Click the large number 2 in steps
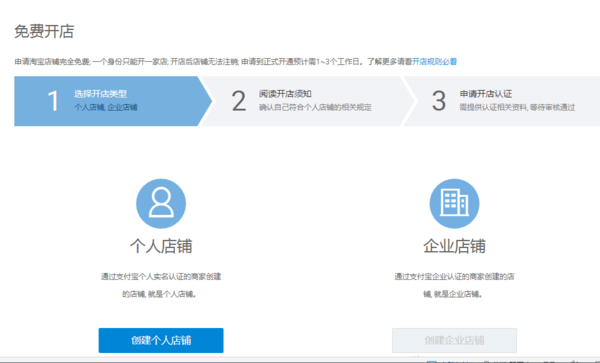The width and height of the screenshot is (600, 363). tap(239, 101)
